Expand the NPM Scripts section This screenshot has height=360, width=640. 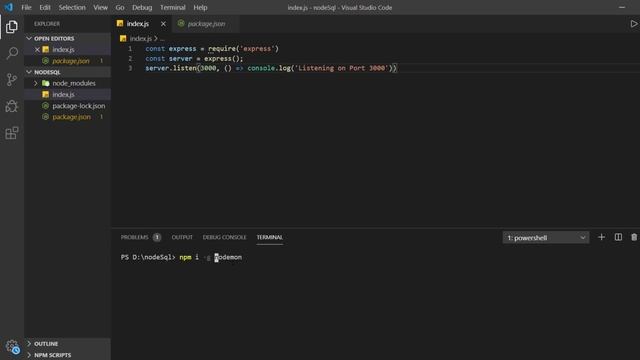click(x=29, y=355)
